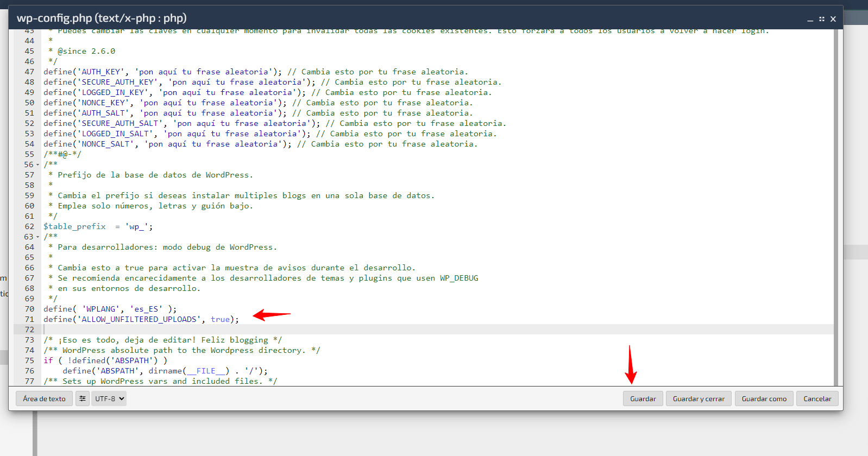Toggle fullscreen of the editor dialog

[x=822, y=19]
